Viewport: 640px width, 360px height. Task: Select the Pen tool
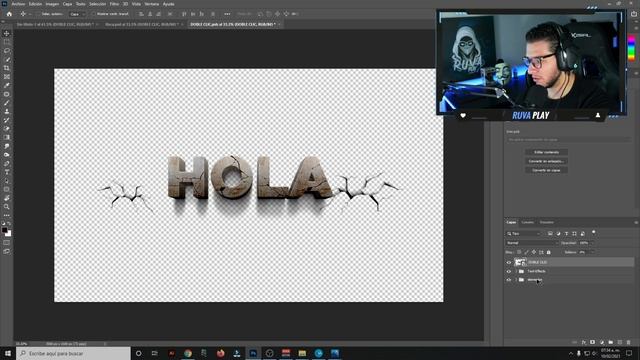tap(7, 163)
